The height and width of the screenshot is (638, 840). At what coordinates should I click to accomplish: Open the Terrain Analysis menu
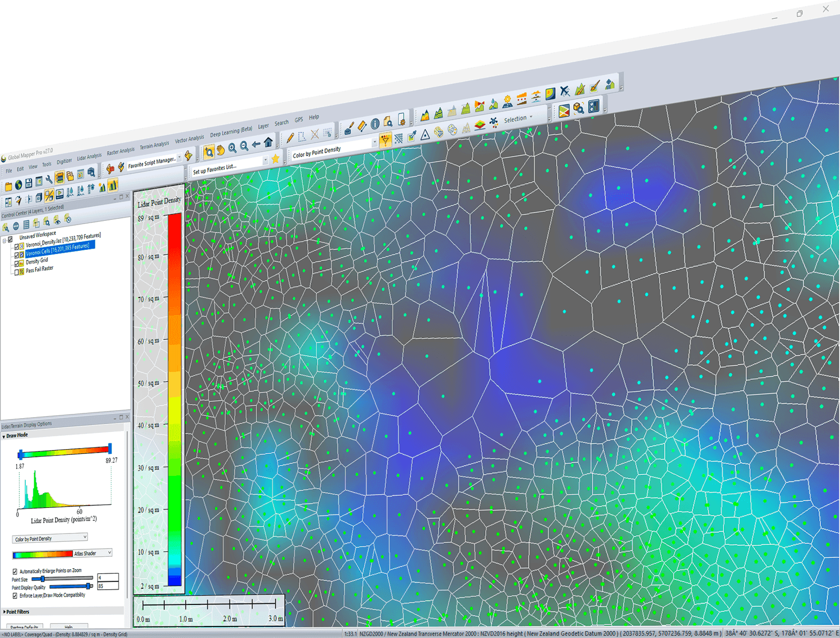click(x=154, y=145)
